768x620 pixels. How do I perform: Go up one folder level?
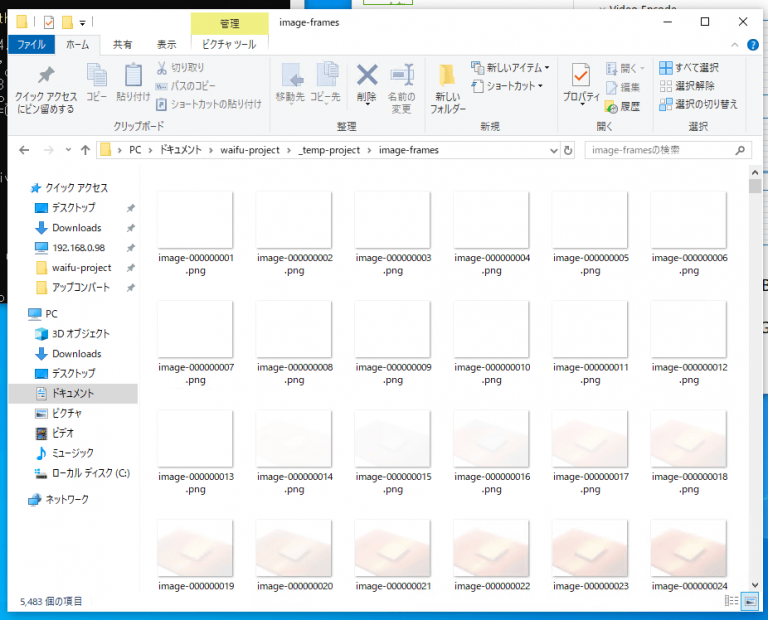click(x=85, y=150)
